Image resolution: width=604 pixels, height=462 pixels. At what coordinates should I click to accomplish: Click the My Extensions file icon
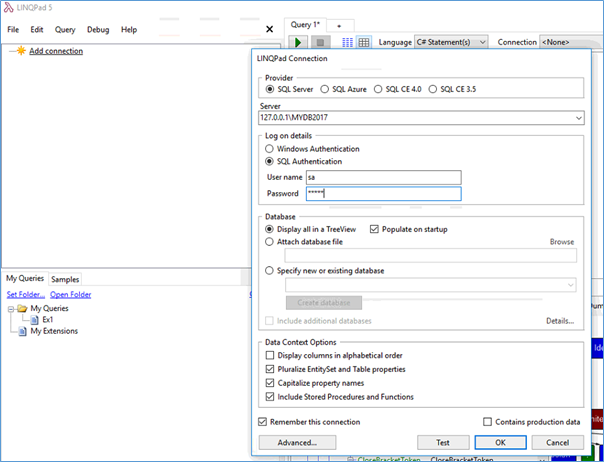coord(23,331)
